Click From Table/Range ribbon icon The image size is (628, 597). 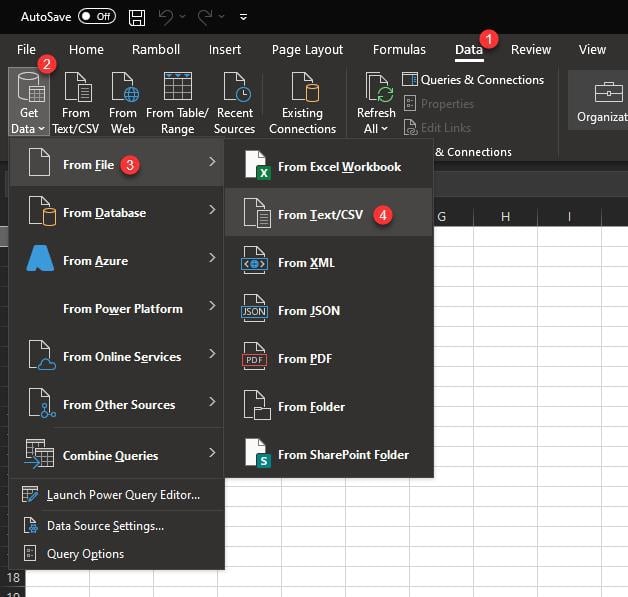click(177, 91)
